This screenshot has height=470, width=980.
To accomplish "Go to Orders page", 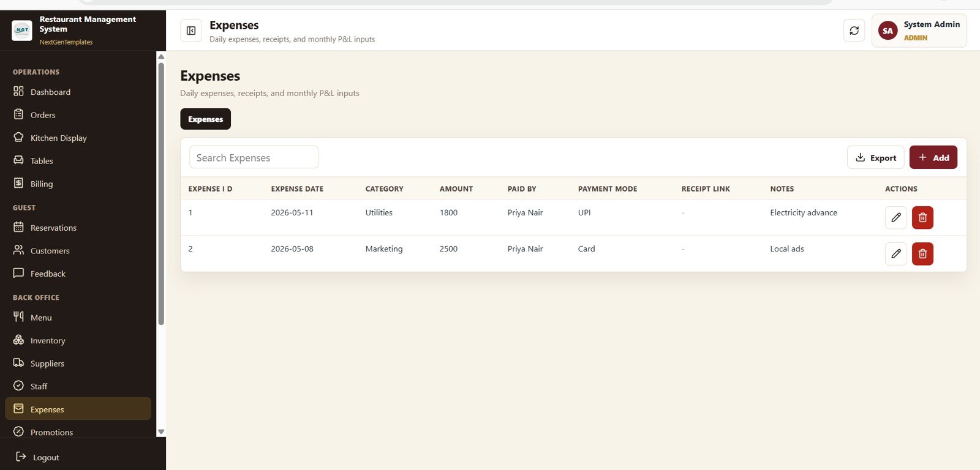I will tap(78, 114).
